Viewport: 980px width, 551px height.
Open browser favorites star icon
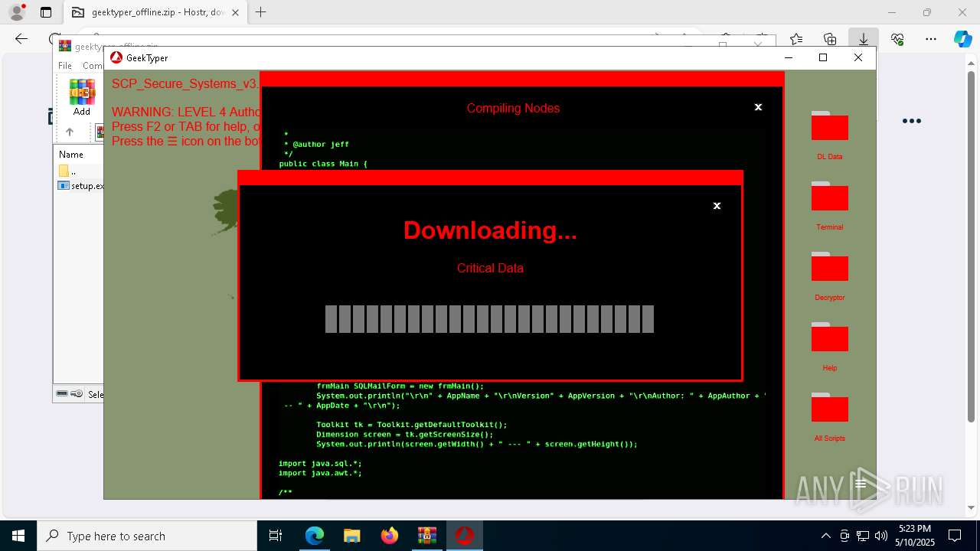tap(796, 39)
